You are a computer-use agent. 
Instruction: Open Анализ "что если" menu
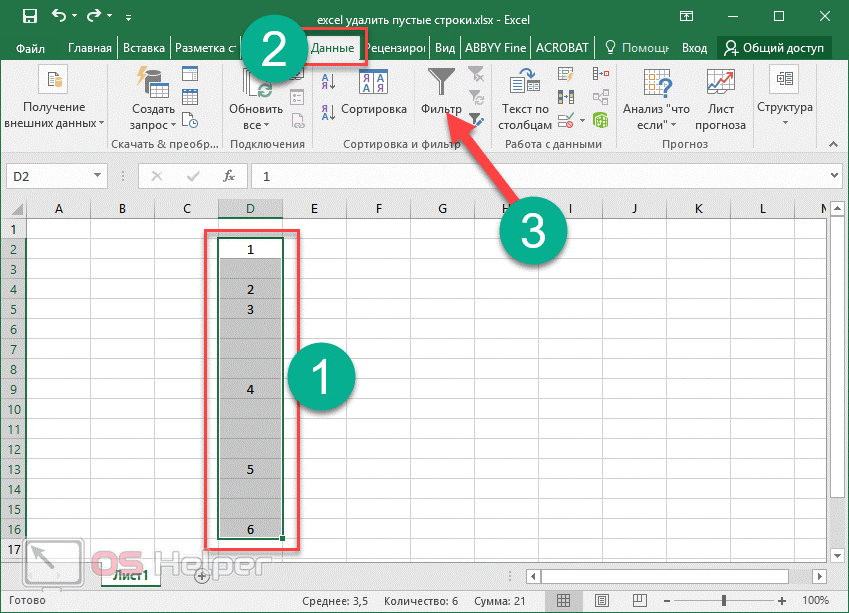656,100
